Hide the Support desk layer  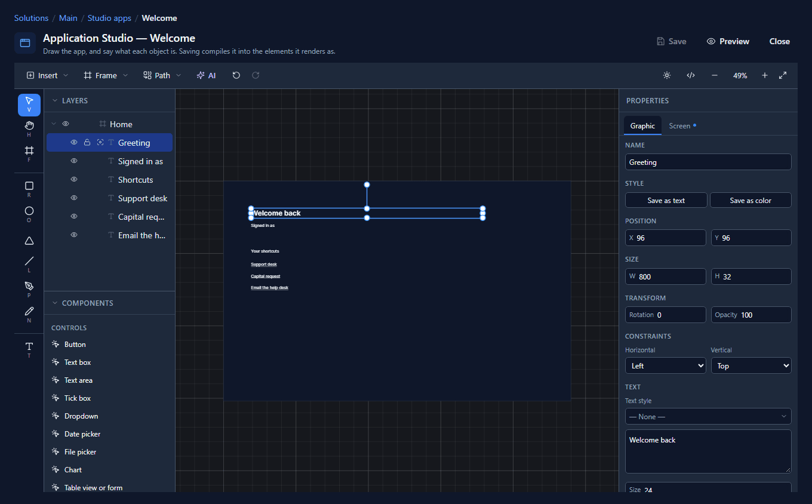[74, 198]
